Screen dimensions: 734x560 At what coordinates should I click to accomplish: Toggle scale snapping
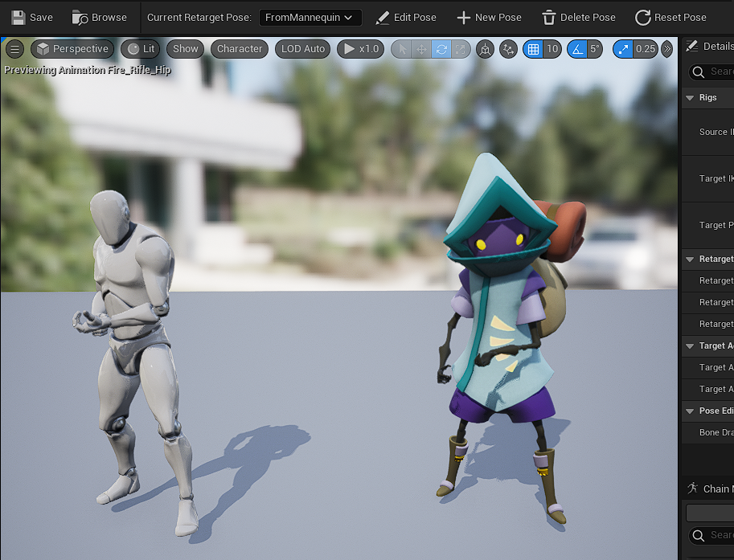pos(623,49)
